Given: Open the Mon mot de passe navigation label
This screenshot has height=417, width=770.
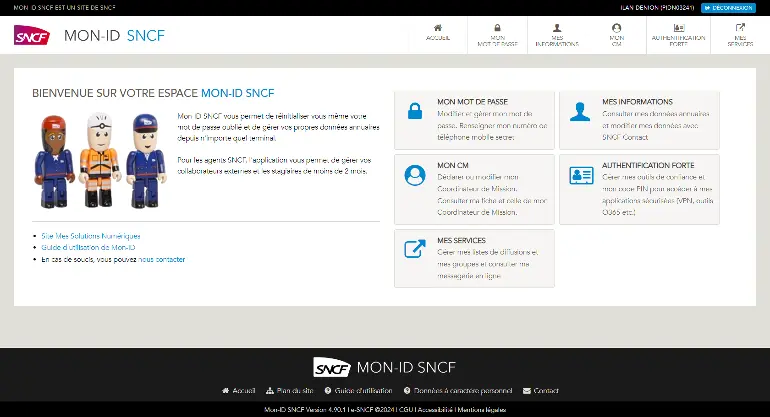Looking at the screenshot, I should [x=497, y=41].
